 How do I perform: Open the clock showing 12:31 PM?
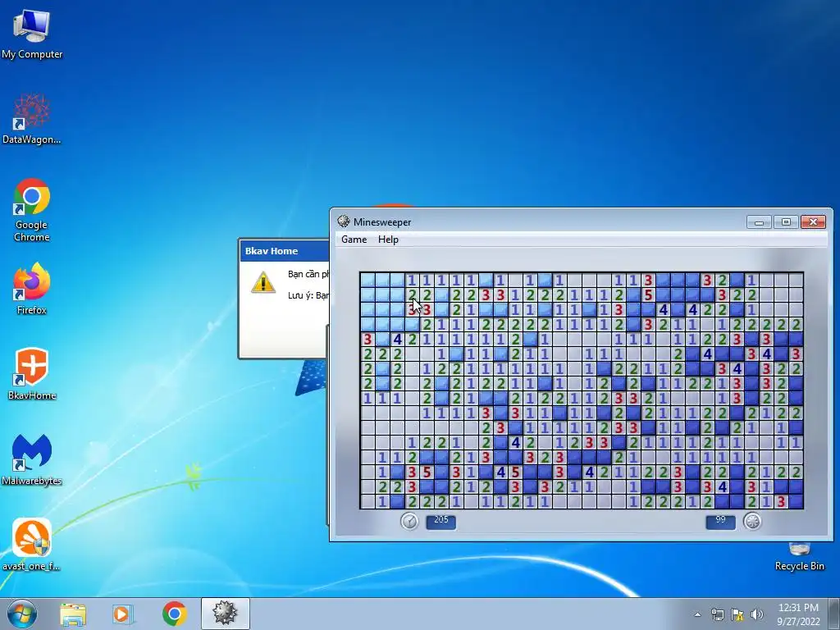(x=798, y=614)
